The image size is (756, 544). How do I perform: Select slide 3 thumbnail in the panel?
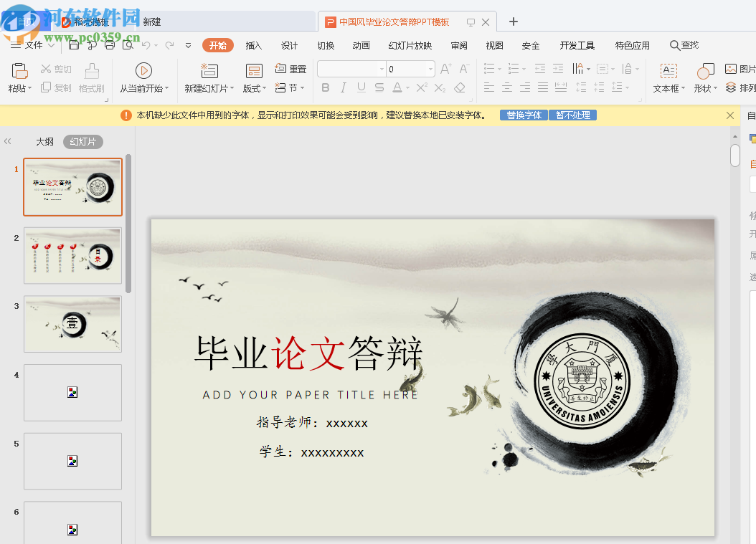tap(72, 324)
